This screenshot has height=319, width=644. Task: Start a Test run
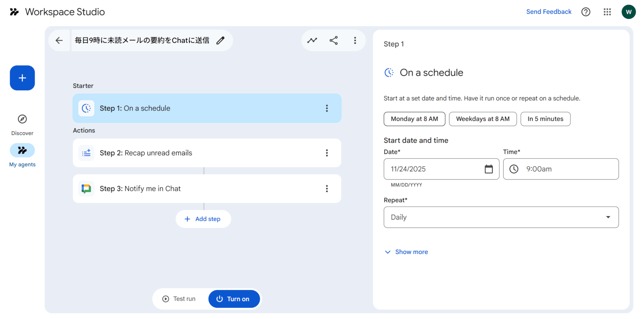click(179, 299)
